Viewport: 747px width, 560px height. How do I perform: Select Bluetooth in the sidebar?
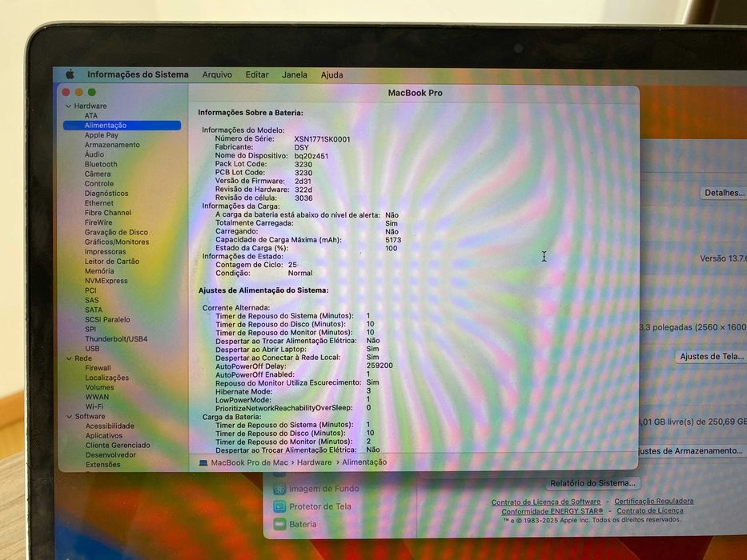coord(101,164)
